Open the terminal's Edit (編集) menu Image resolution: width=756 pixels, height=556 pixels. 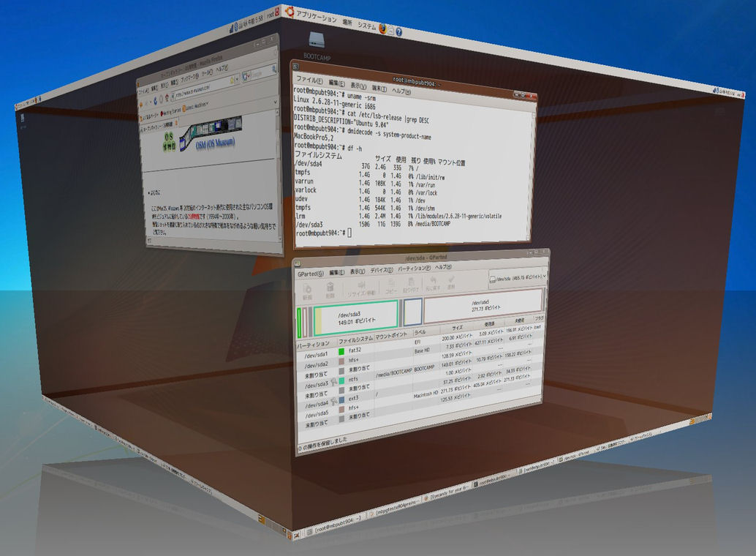pos(336,83)
